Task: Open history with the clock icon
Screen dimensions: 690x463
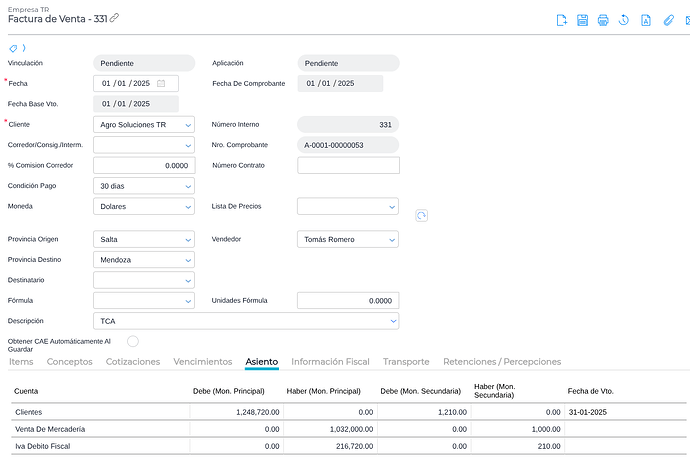Action: pos(624,20)
